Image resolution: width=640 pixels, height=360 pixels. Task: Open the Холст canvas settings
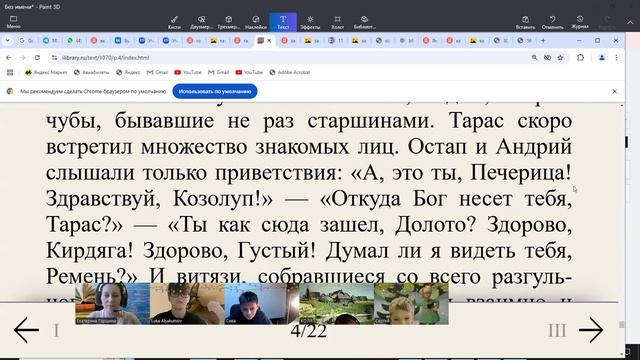(x=337, y=22)
